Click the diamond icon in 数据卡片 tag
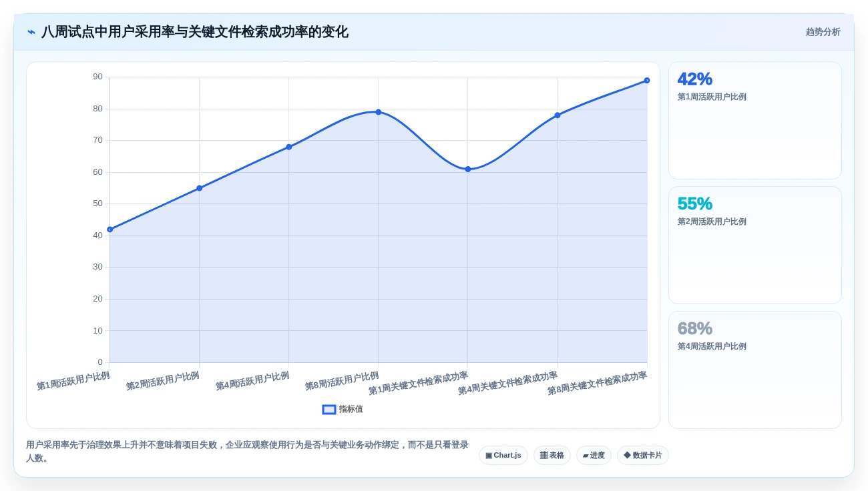The height and width of the screenshot is (491, 868). coord(627,455)
